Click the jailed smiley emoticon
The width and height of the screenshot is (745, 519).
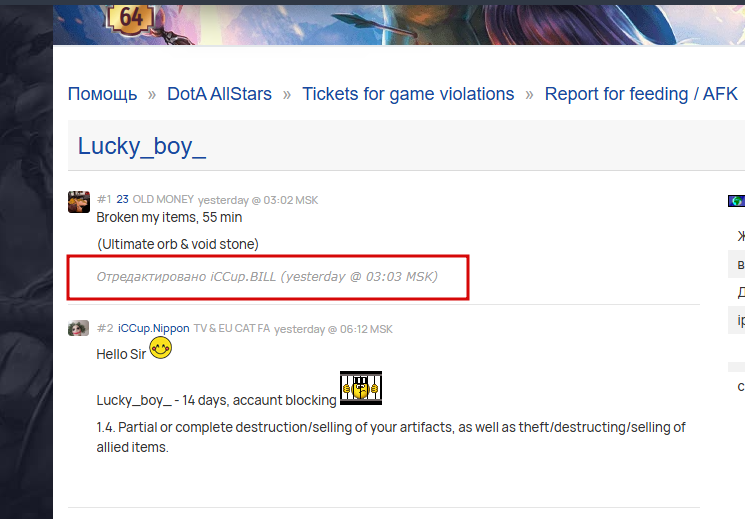361,388
